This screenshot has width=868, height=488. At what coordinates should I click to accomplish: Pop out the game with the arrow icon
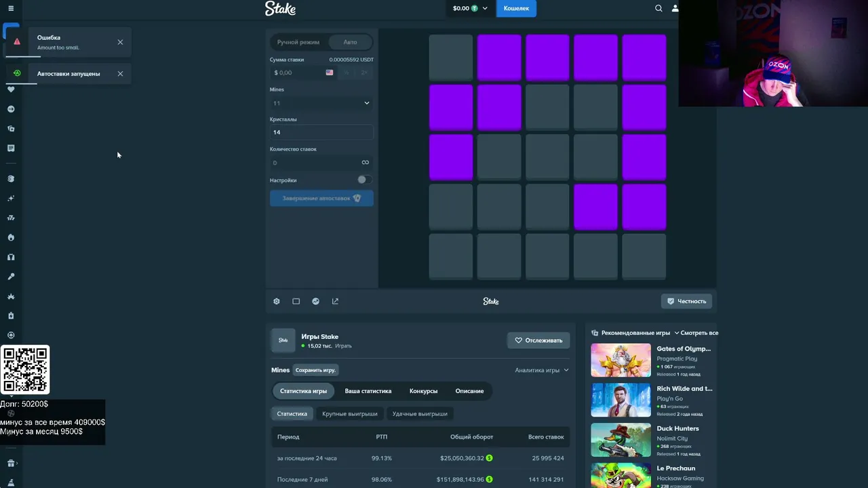[x=335, y=302]
